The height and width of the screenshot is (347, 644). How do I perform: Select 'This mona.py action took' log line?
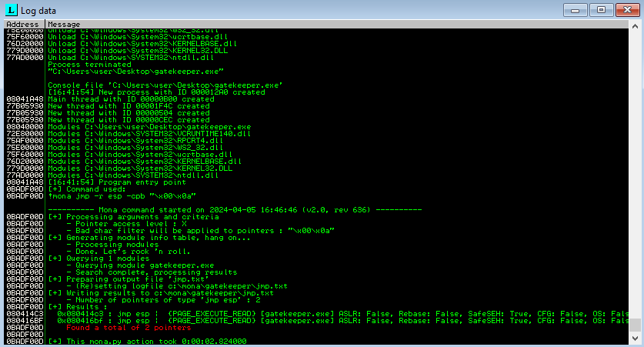point(146,341)
